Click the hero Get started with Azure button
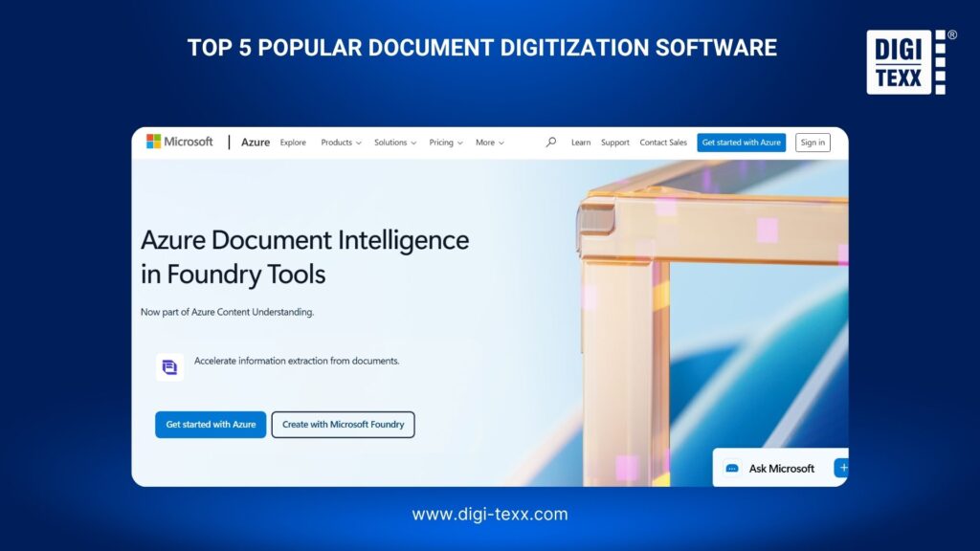The width and height of the screenshot is (980, 551). tap(211, 424)
